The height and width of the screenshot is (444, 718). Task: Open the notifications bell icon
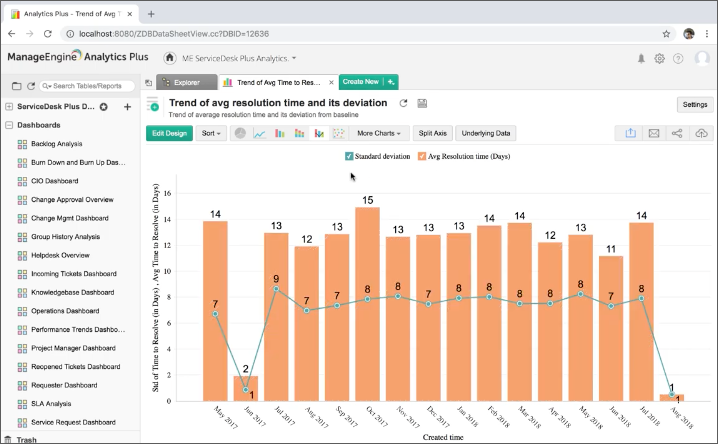click(x=641, y=58)
